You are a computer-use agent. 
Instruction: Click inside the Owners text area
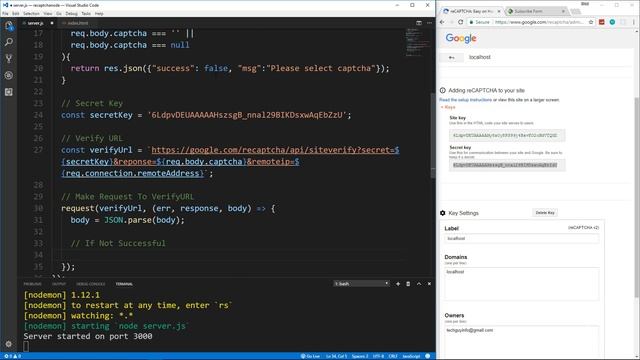coord(522,342)
